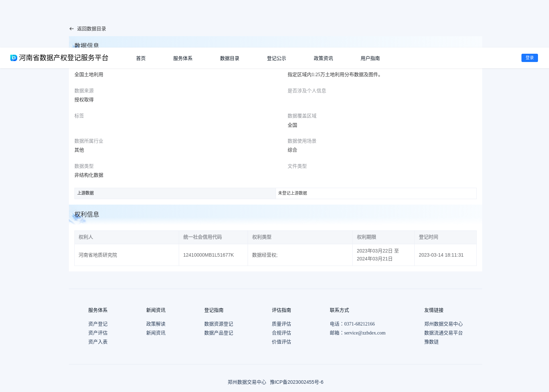Viewport: 549px width, 392px height.
Task: Open the 服务体系 navigation menu
Action: tap(183, 58)
